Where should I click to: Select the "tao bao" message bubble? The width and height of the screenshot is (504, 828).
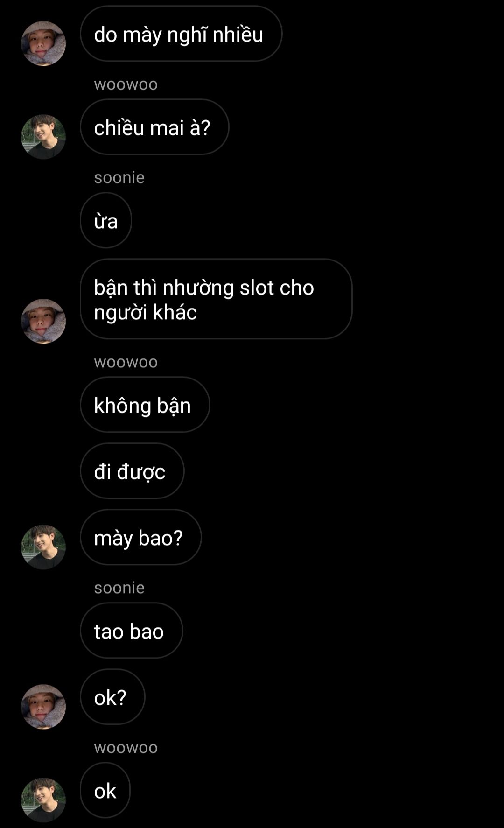(132, 631)
